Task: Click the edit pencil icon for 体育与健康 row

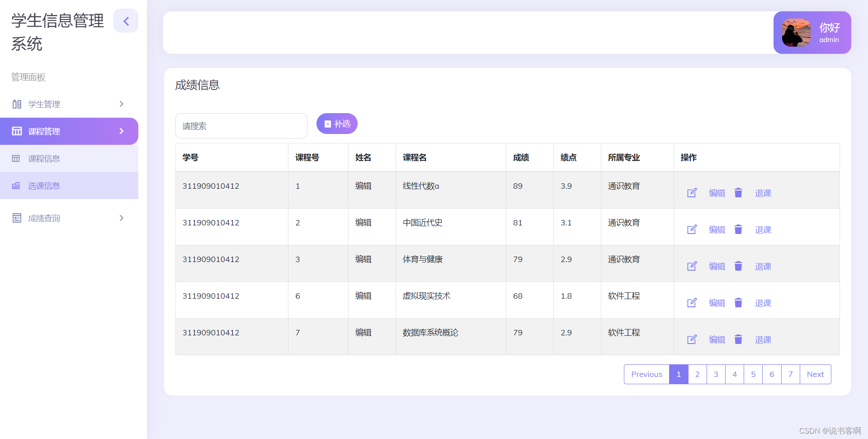Action: click(x=692, y=266)
